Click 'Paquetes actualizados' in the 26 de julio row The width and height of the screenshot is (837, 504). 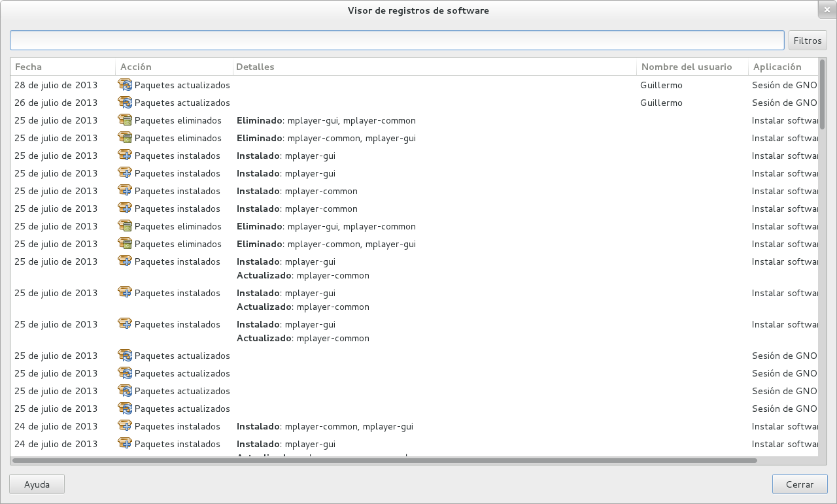(182, 103)
